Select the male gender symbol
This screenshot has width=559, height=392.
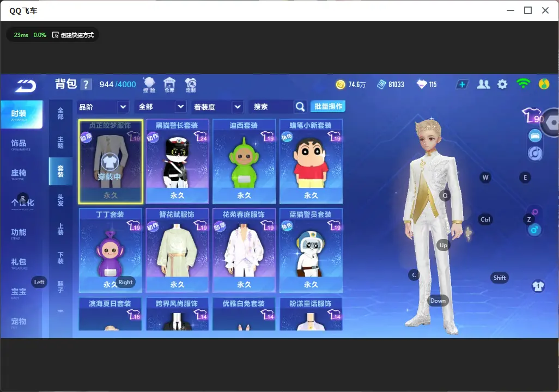point(534,230)
